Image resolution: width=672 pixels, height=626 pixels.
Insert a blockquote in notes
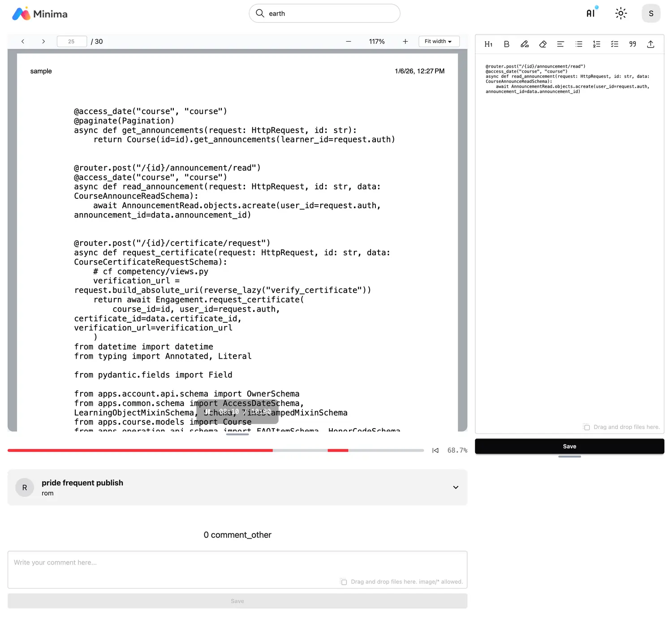click(633, 44)
